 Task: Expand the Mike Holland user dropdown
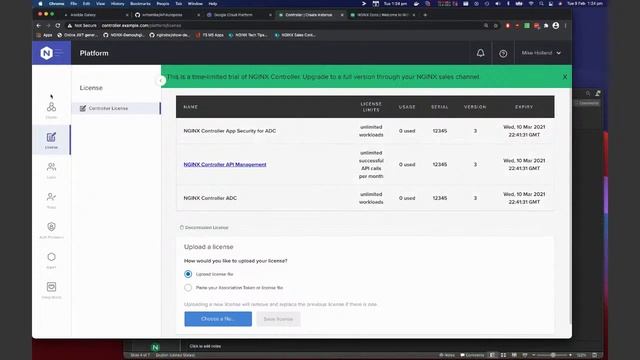pos(541,53)
